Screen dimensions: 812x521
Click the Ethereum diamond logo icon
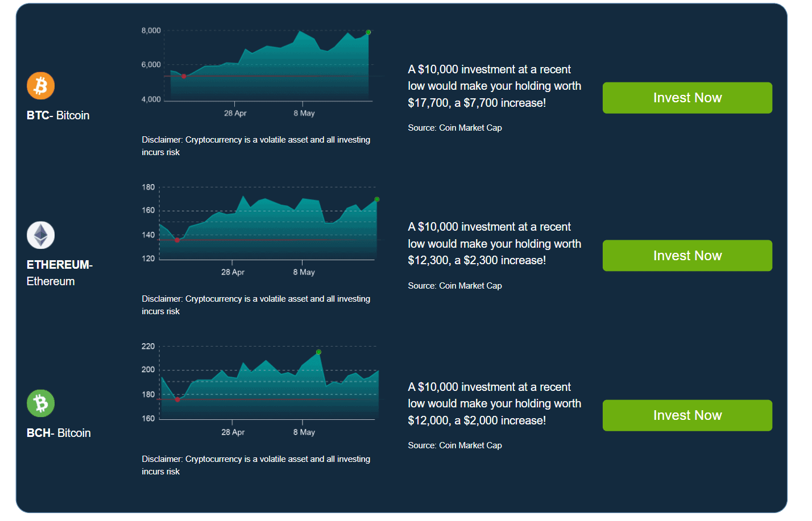40,235
